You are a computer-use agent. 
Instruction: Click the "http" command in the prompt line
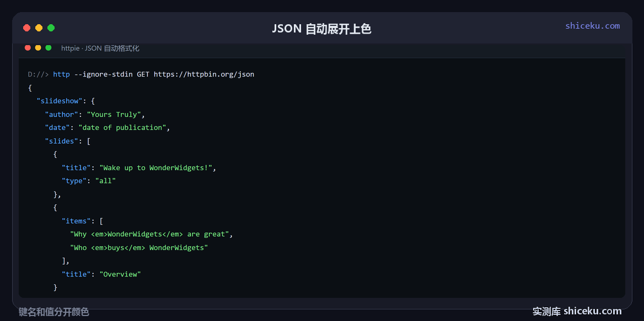pos(61,75)
